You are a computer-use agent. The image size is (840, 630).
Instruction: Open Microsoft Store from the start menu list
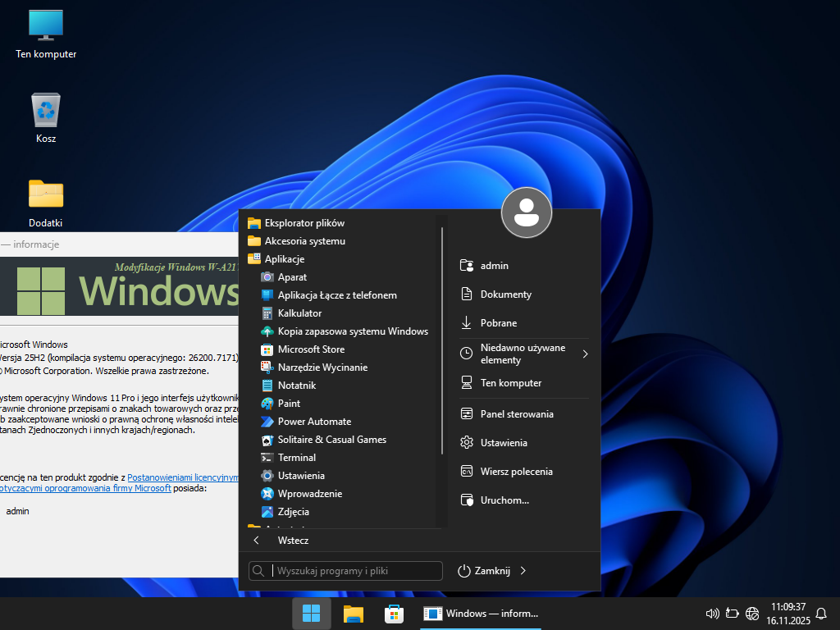[311, 349]
